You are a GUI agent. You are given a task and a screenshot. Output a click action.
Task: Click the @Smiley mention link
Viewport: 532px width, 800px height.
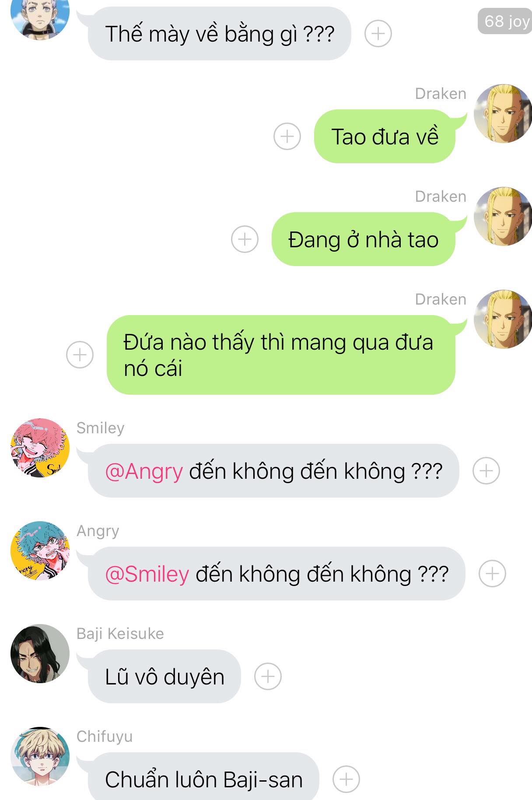tap(147, 574)
